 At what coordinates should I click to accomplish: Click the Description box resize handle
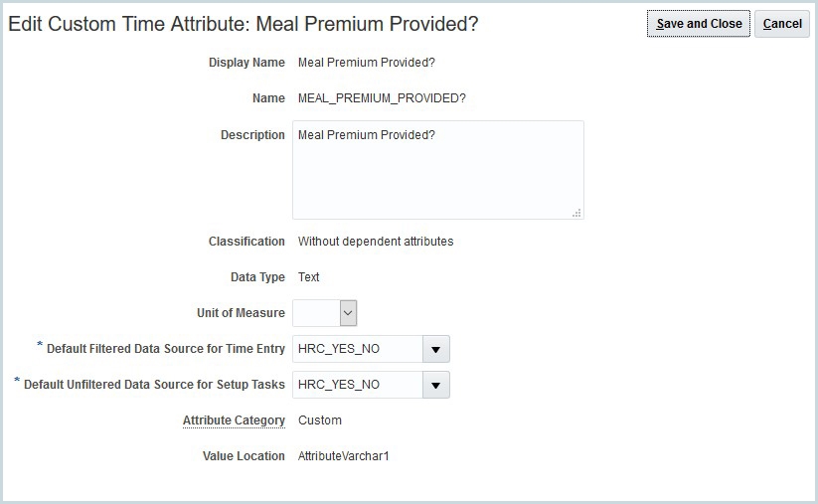point(577,213)
